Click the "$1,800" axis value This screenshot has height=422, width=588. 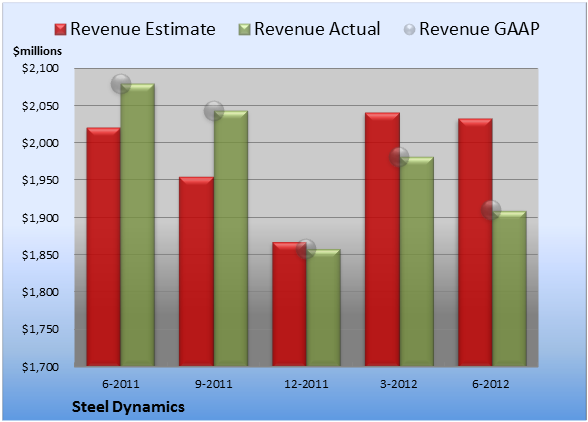40,292
